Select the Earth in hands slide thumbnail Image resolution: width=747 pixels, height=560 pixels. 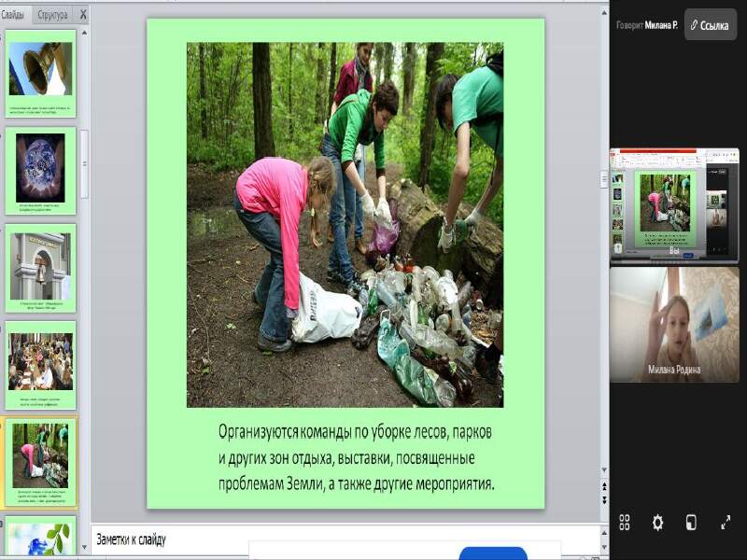tap(40, 171)
